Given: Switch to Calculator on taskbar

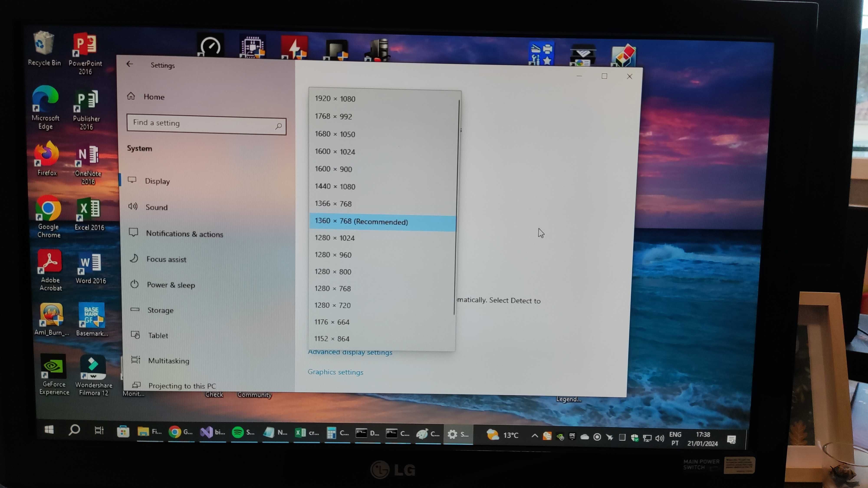Looking at the screenshot, I should (x=338, y=433).
